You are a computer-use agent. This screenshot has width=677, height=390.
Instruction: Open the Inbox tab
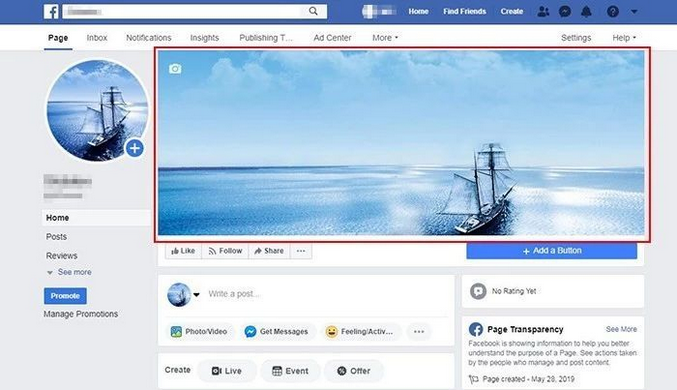[x=97, y=38]
